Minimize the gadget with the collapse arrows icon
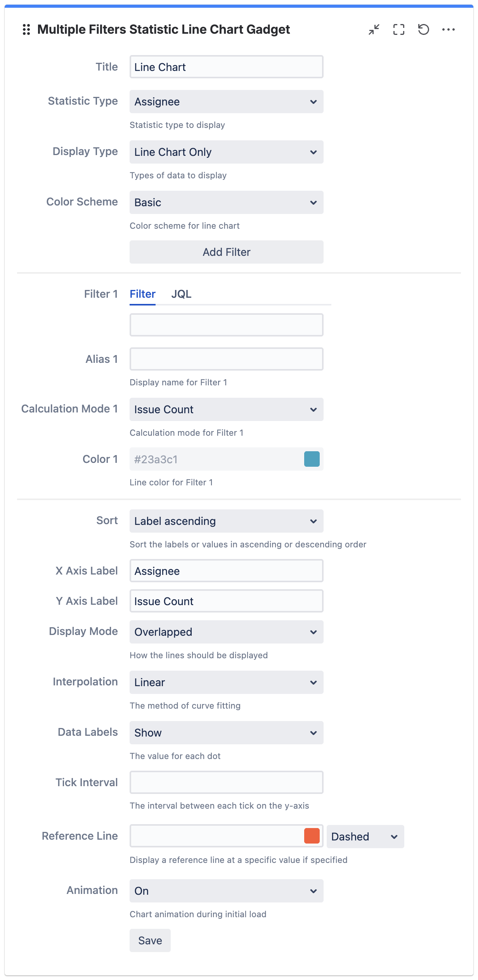The width and height of the screenshot is (478, 980). 374,29
